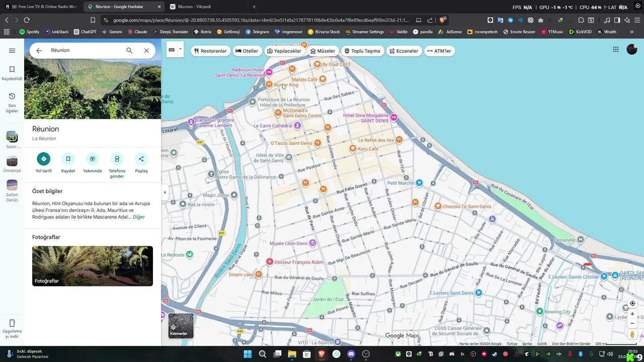The width and height of the screenshot is (644, 362).
Task: Click the Le Carré Cathédral pin
Action: pyautogui.click(x=297, y=125)
